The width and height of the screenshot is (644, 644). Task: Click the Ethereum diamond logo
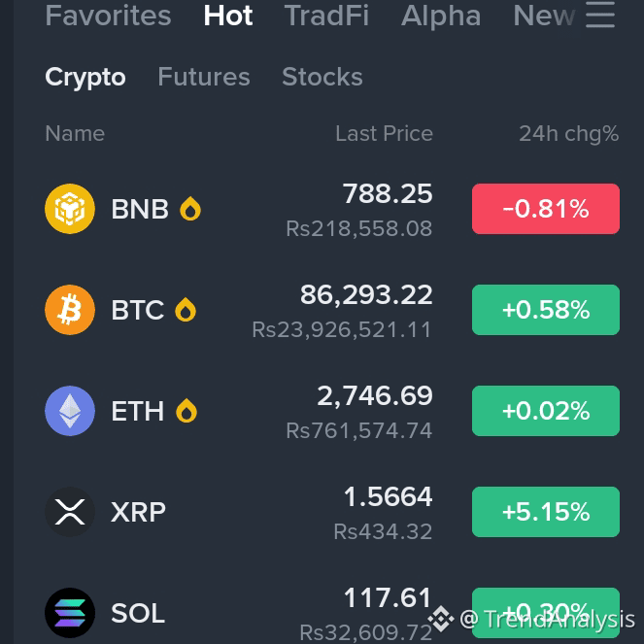[x=70, y=411]
